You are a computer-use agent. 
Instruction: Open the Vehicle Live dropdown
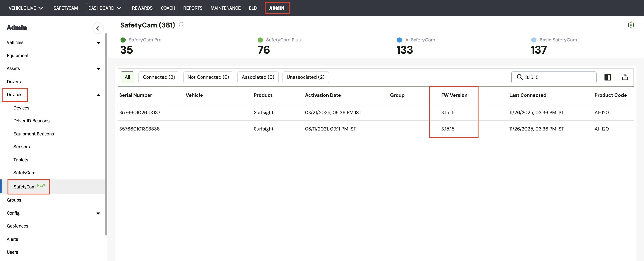[x=26, y=8]
